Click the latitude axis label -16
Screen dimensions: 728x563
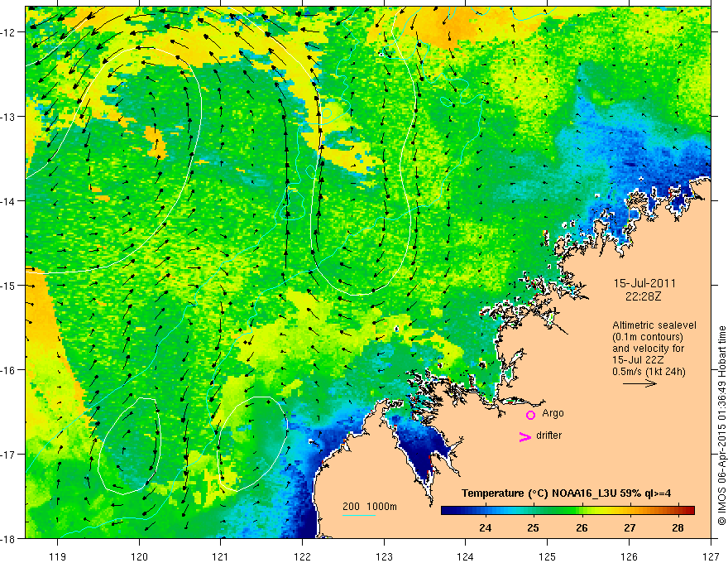[10, 370]
